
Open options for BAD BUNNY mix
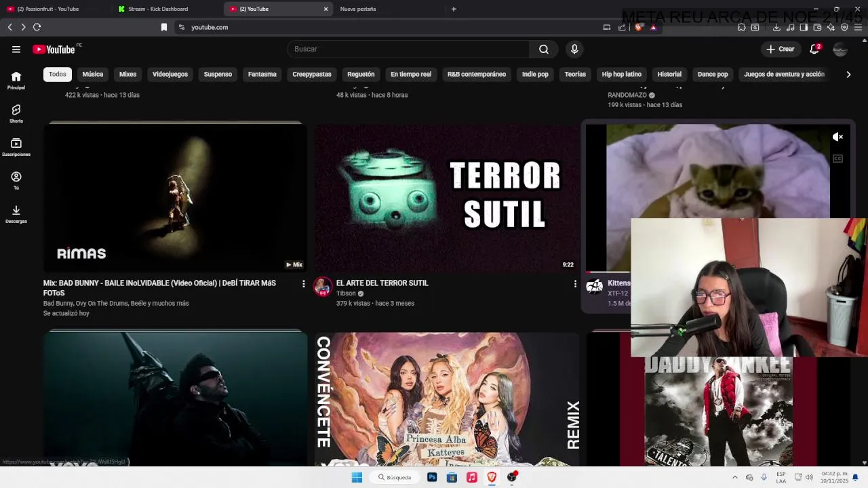click(x=303, y=284)
